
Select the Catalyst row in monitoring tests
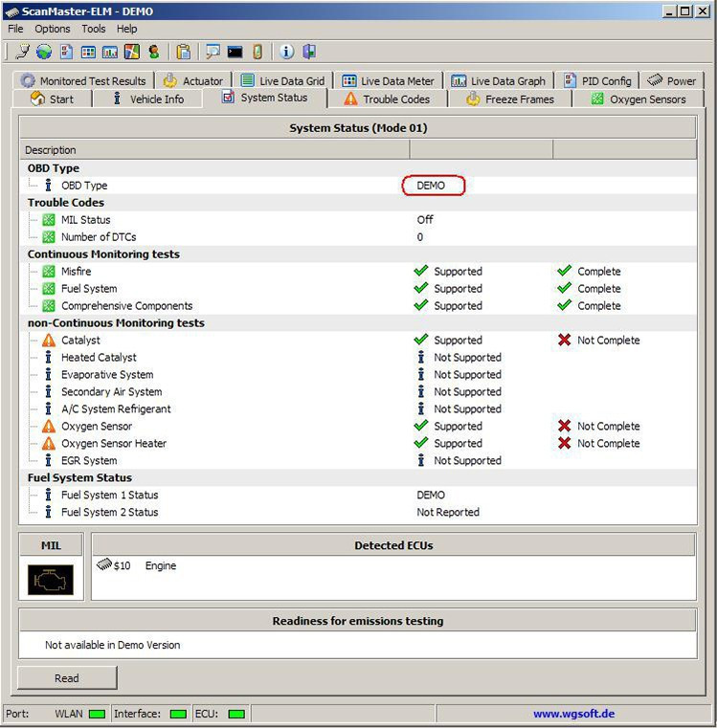(80, 341)
